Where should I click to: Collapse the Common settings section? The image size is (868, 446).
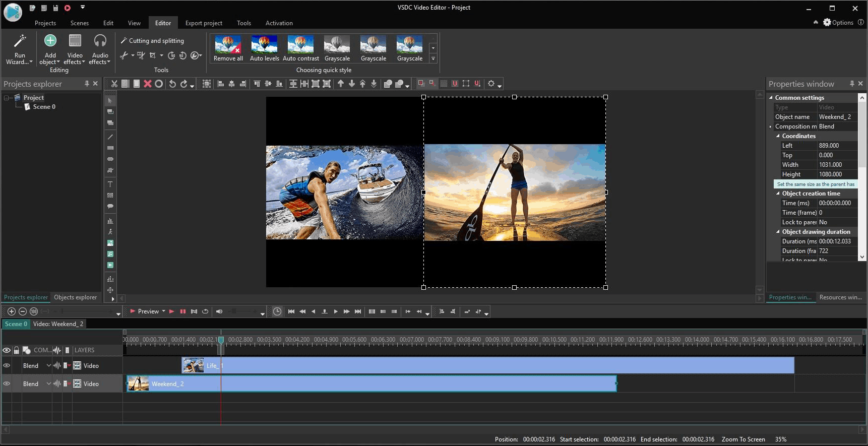click(771, 98)
